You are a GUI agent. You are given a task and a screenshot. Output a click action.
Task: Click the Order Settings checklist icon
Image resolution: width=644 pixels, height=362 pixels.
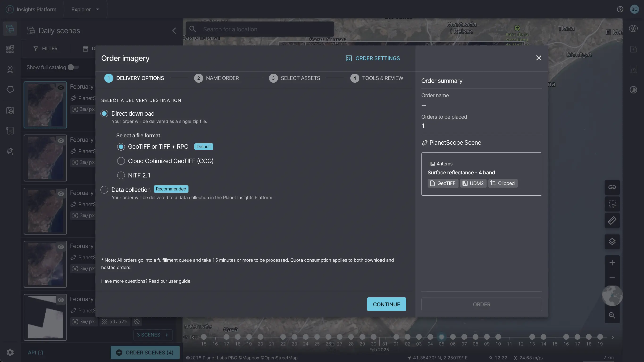coord(348,58)
